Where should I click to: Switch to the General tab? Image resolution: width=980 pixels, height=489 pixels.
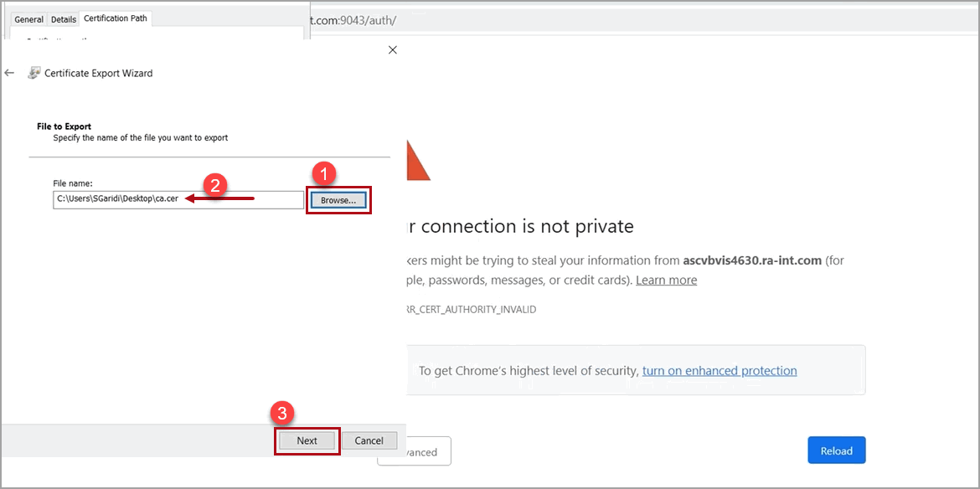point(28,19)
